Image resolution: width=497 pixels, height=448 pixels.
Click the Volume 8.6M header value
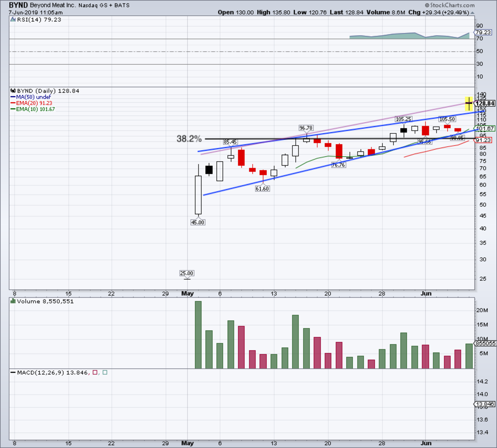(x=386, y=12)
